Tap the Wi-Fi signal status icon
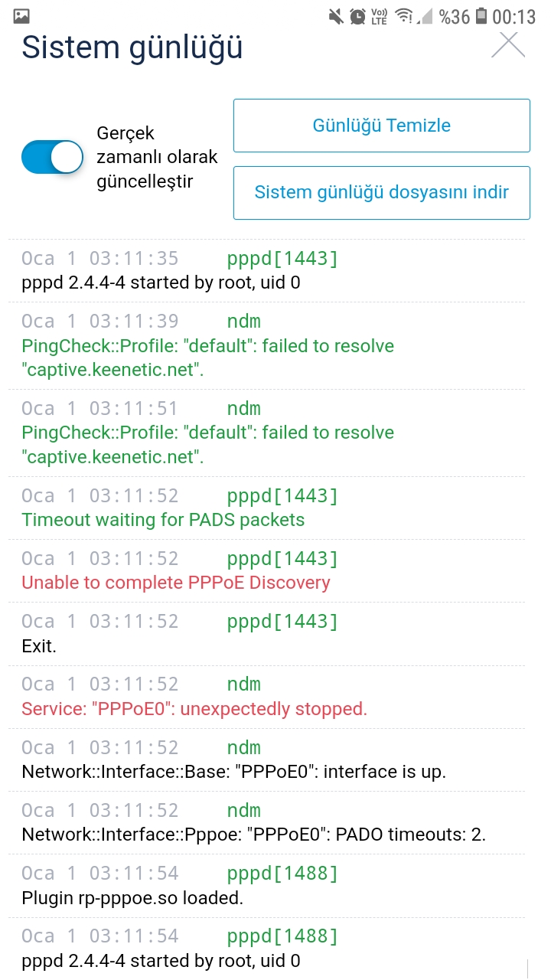 pyautogui.click(x=404, y=15)
